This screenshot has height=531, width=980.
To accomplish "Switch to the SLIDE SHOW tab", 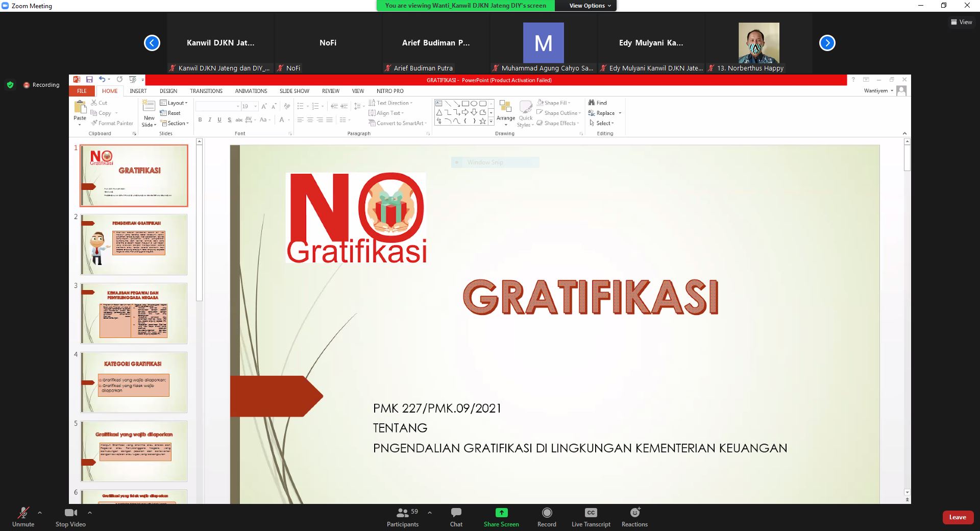I will coord(295,91).
